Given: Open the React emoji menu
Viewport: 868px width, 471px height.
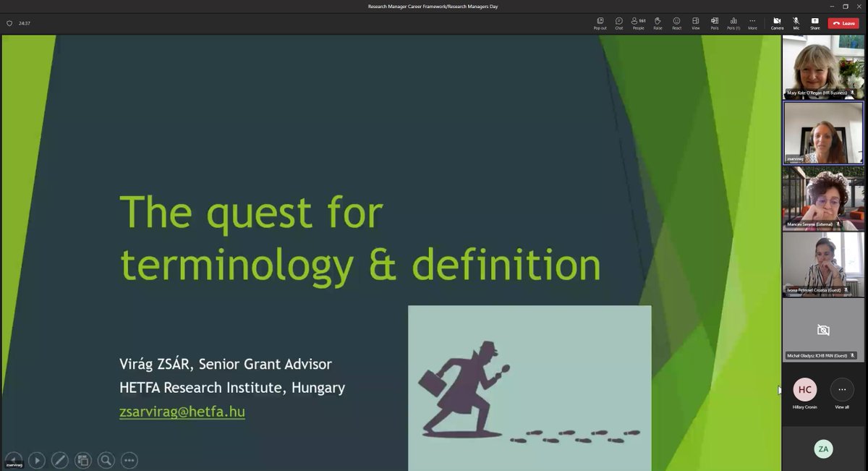Looking at the screenshot, I should click(x=676, y=23).
